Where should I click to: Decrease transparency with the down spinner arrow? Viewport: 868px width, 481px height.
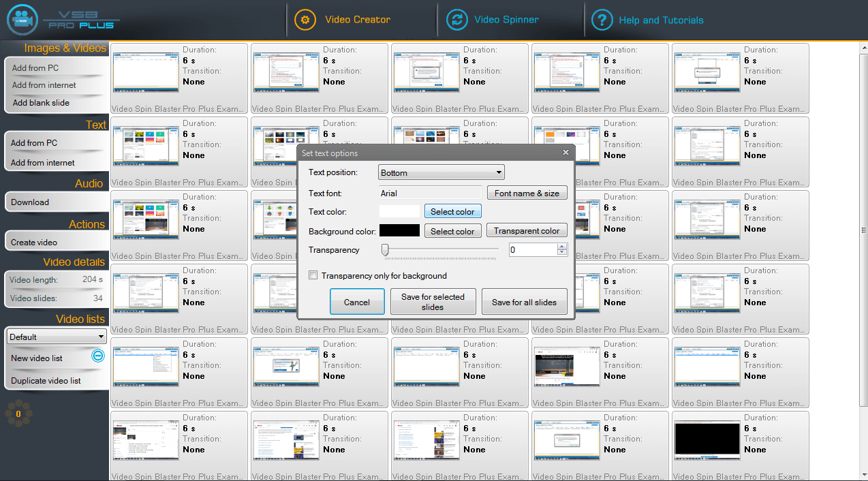click(562, 253)
